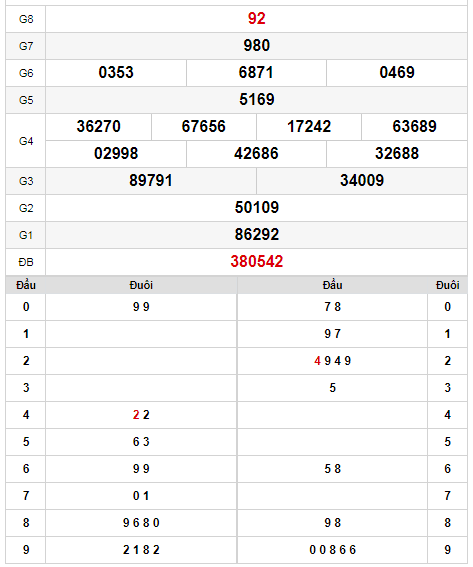Screen dimensions: 473x567
Task: Select G4 result 02998
Action: click(116, 153)
